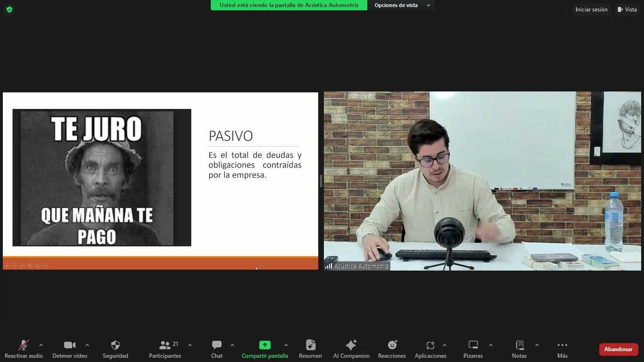The width and height of the screenshot is (644, 362).
Task: Open the Participantes panel
Action: click(165, 349)
